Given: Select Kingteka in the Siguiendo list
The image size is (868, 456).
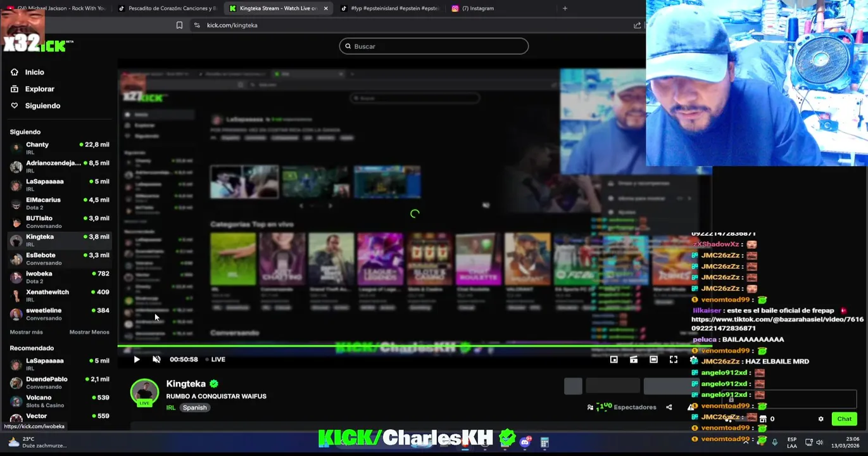Looking at the screenshot, I should click(60, 240).
